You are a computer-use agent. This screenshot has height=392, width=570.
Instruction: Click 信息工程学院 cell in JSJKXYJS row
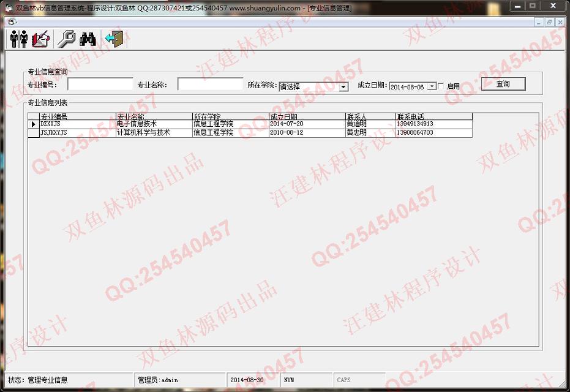(x=230, y=133)
